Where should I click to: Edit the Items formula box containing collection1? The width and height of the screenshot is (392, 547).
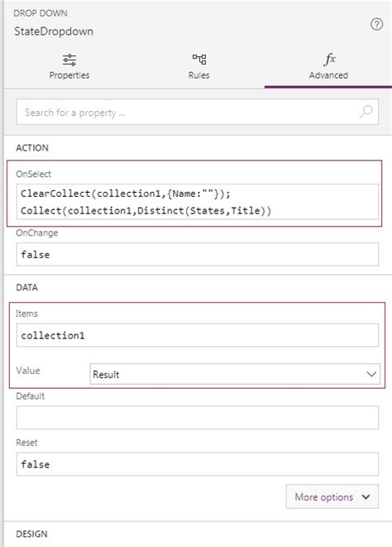click(198, 335)
